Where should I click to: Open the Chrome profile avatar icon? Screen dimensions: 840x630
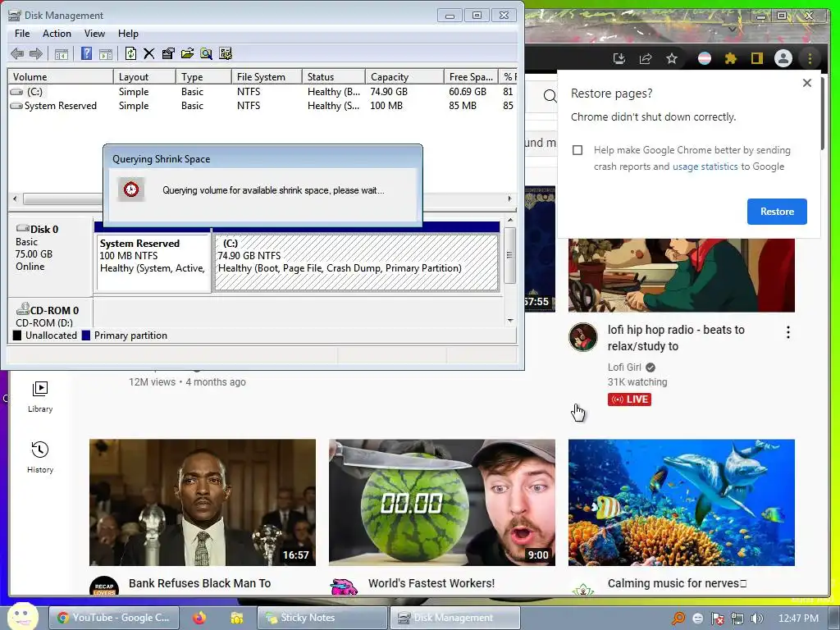783,58
